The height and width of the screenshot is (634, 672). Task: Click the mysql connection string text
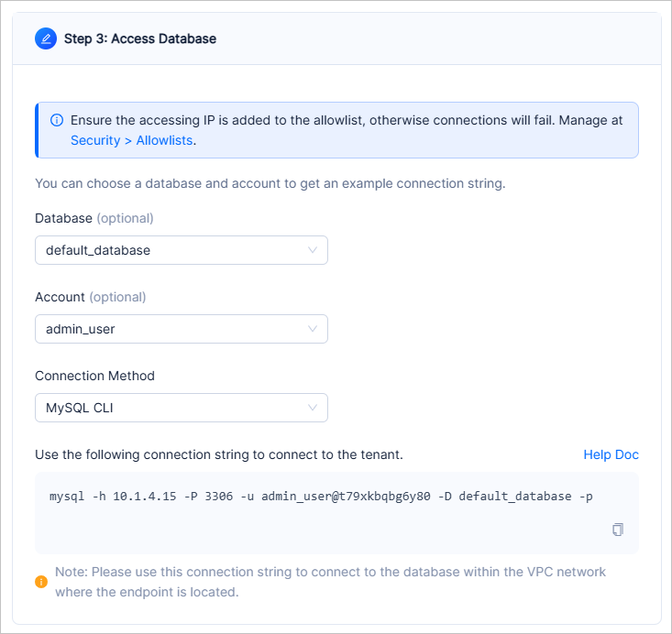(x=321, y=497)
